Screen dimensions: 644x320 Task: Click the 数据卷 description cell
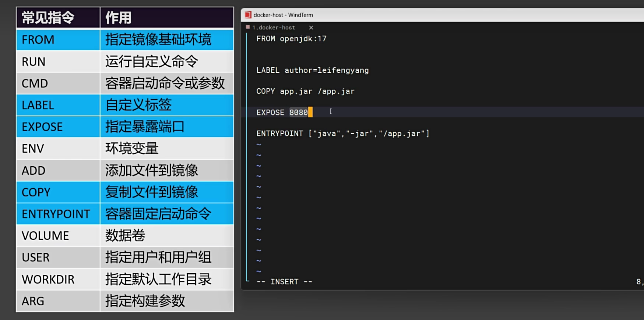(167, 236)
